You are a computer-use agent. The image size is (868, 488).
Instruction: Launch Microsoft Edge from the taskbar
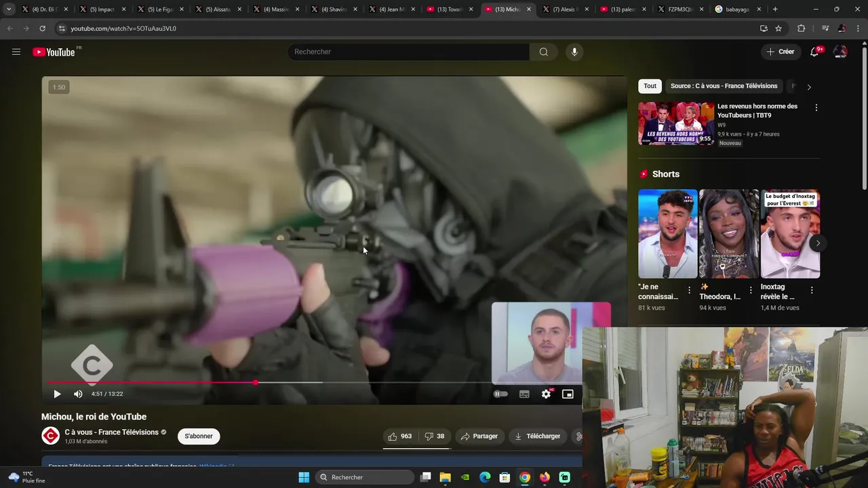pos(485,477)
